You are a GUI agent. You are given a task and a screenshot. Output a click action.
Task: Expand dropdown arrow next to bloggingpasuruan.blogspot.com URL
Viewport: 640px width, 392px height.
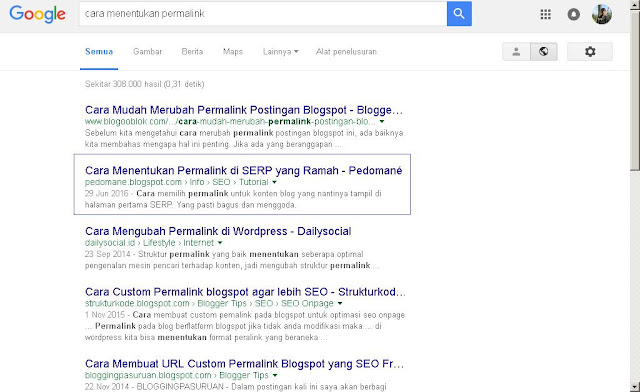(x=275, y=375)
